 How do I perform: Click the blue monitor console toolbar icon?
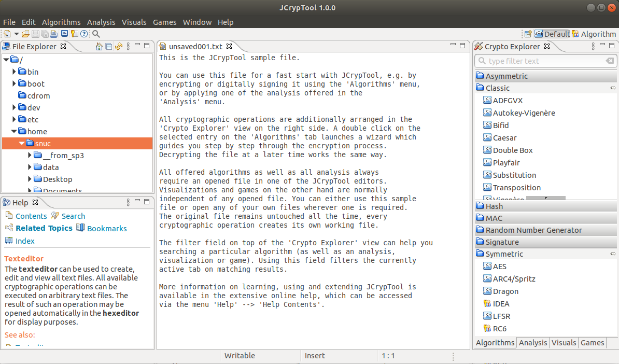[64, 34]
